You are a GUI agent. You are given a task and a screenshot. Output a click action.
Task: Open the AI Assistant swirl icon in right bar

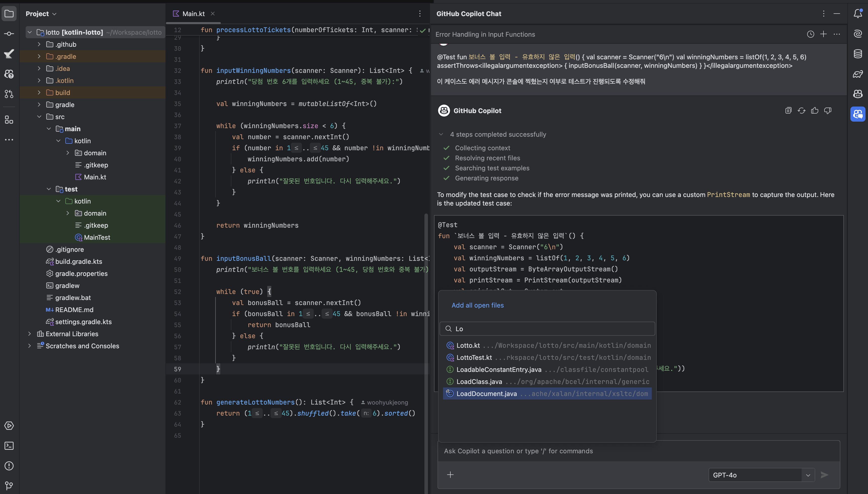858,34
